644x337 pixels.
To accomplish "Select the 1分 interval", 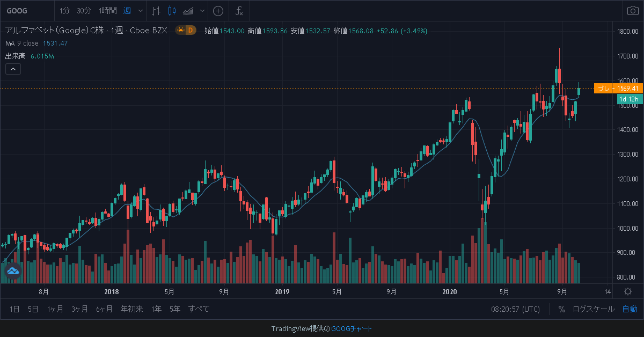I will [64, 11].
